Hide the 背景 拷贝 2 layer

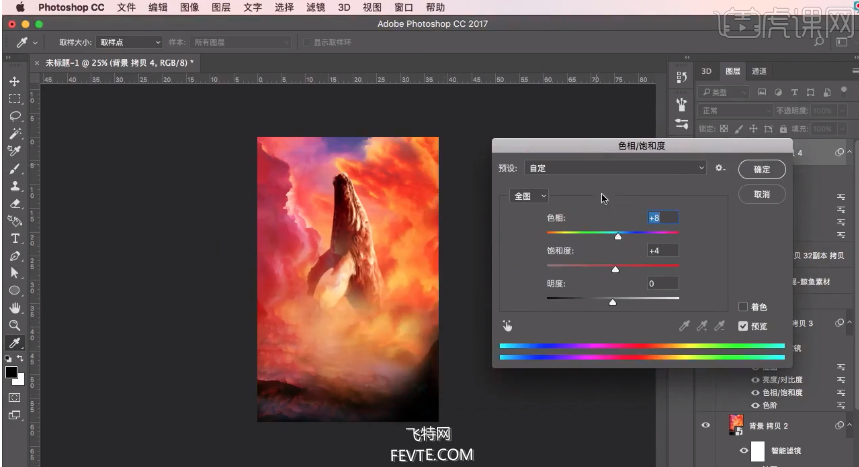pyautogui.click(x=706, y=425)
